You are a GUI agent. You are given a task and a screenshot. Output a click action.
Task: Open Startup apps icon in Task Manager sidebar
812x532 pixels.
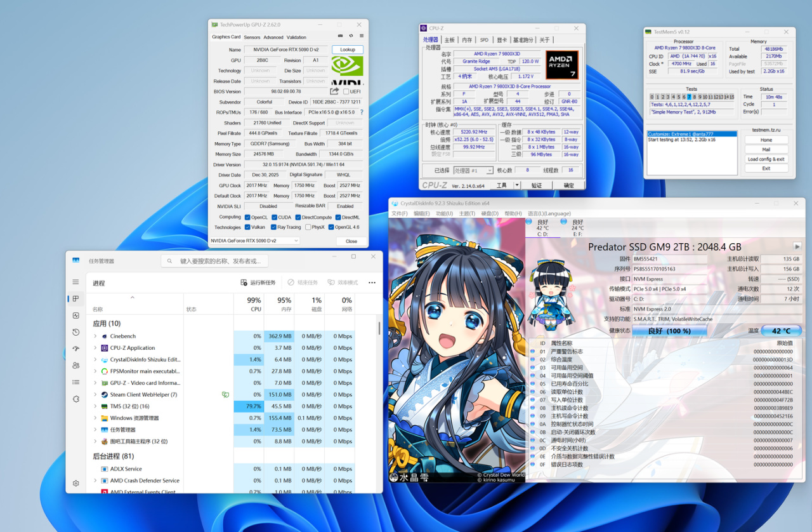coord(76,349)
